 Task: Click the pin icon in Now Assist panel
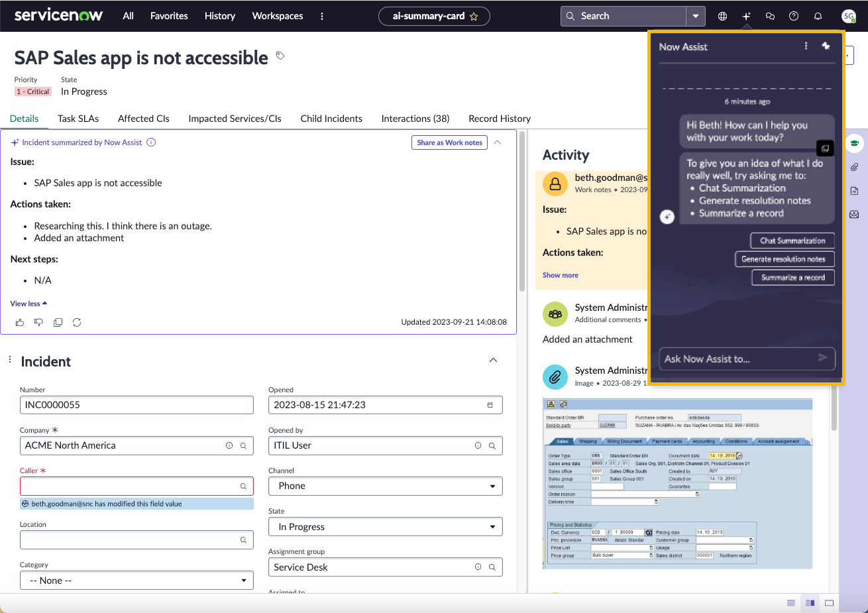(826, 46)
